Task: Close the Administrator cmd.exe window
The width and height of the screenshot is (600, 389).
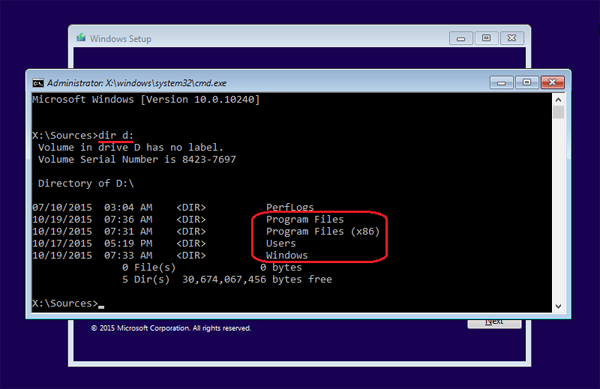Action: [x=552, y=83]
